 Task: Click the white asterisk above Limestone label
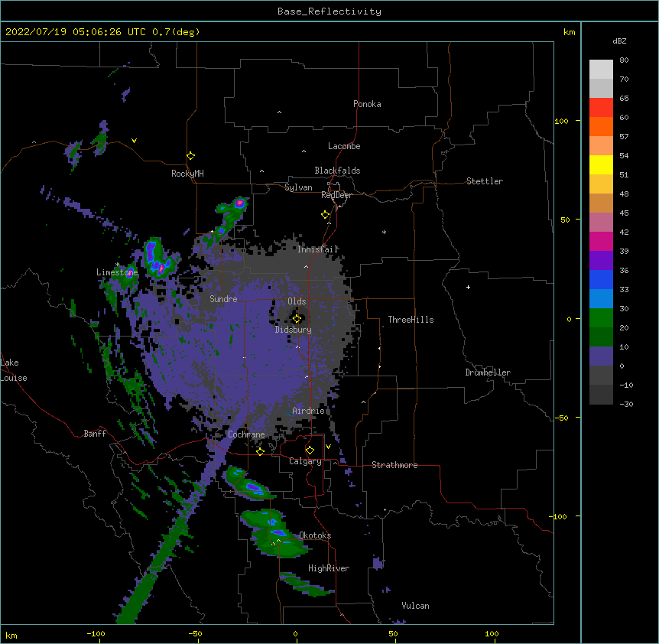point(117,265)
